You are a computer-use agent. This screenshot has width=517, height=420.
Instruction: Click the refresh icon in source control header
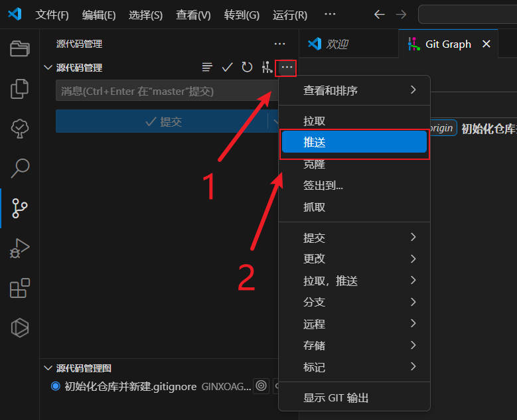247,67
